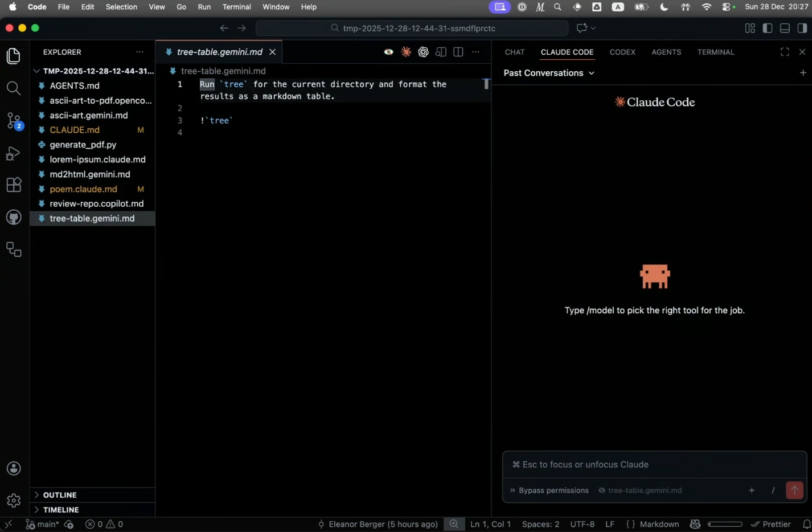Click the zoom magnifier in status bar
Screen dimensions: 812x532
pyautogui.click(x=454, y=524)
